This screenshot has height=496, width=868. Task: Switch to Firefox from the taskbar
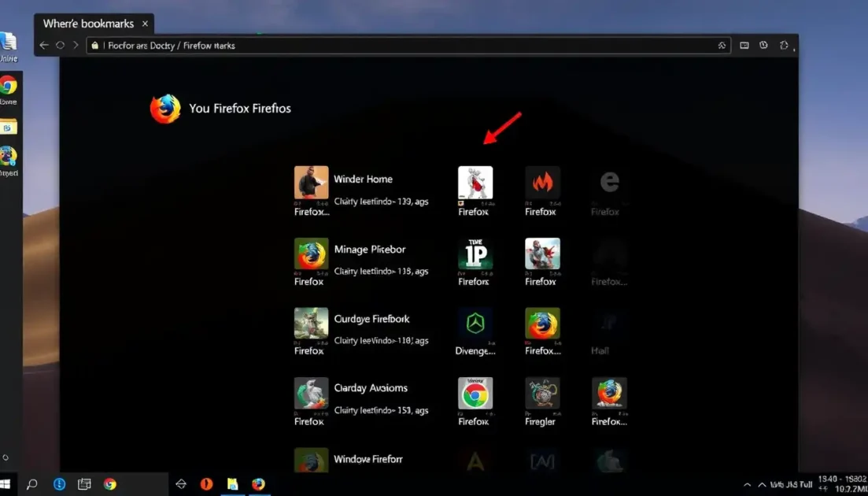[259, 484]
